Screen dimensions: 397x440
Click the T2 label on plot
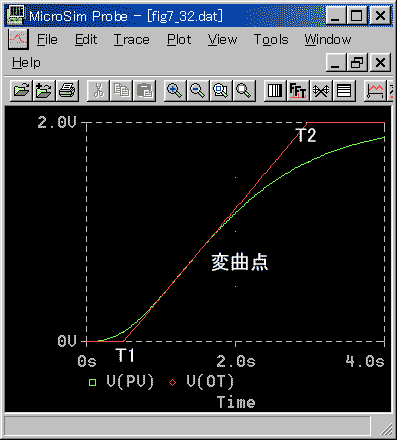click(306, 135)
